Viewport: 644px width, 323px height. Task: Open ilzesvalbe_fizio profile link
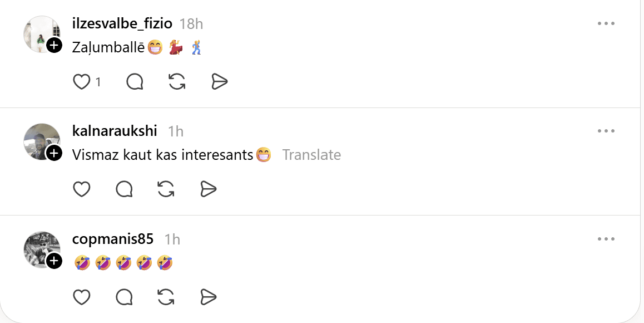click(x=122, y=23)
